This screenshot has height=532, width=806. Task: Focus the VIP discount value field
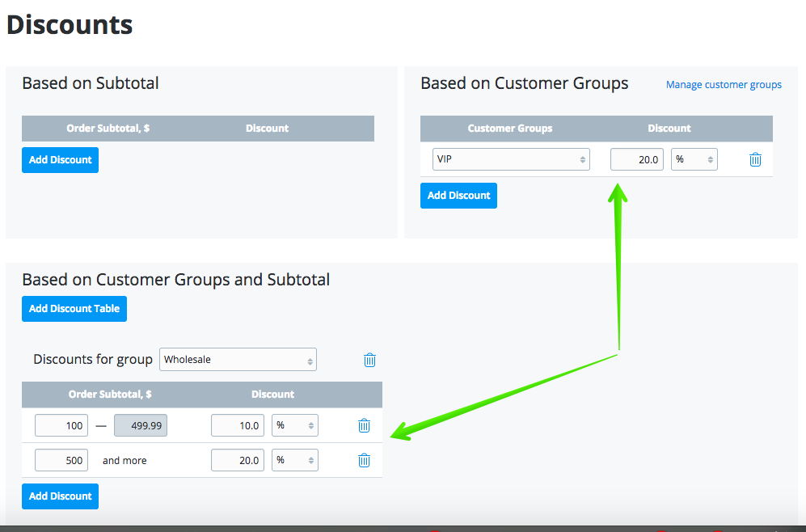coord(636,159)
